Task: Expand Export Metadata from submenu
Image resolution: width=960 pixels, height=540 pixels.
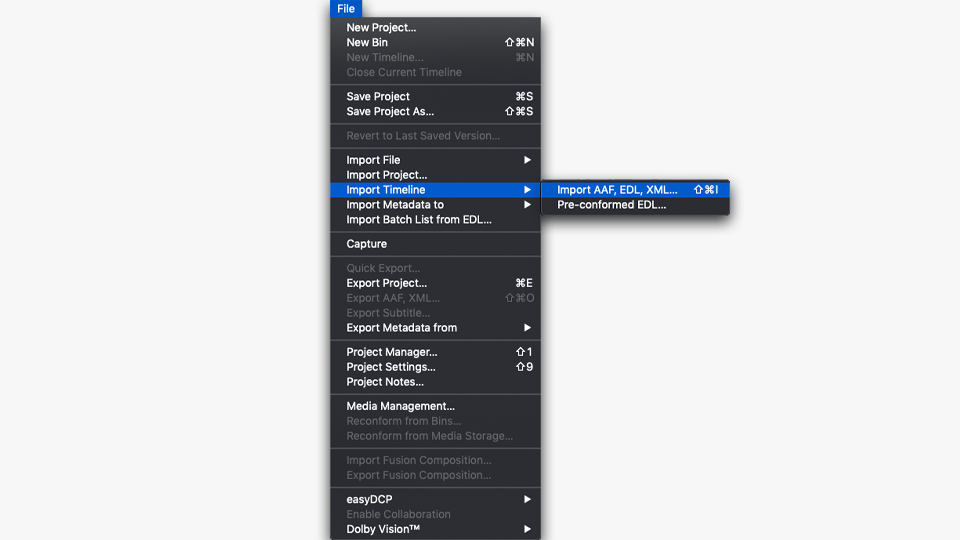Action: tap(401, 328)
